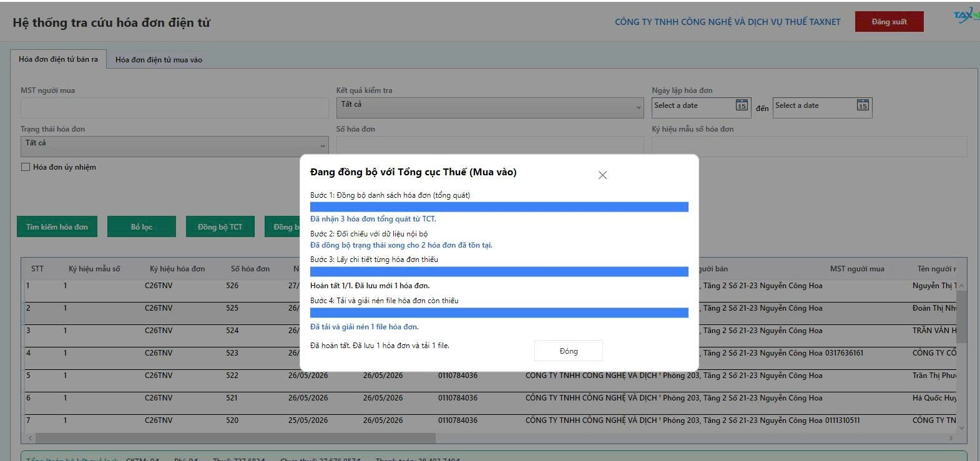The height and width of the screenshot is (461, 980).
Task: Sort by the STT column header
Action: [x=37, y=269]
